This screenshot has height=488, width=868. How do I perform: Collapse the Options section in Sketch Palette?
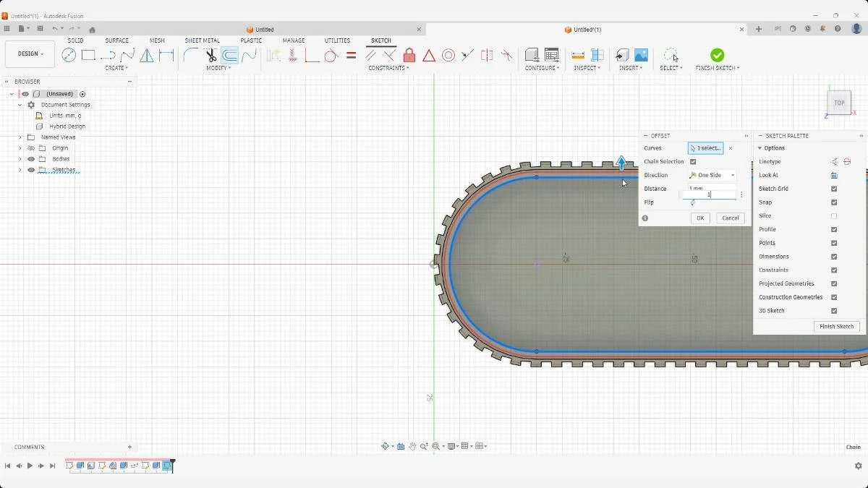759,147
